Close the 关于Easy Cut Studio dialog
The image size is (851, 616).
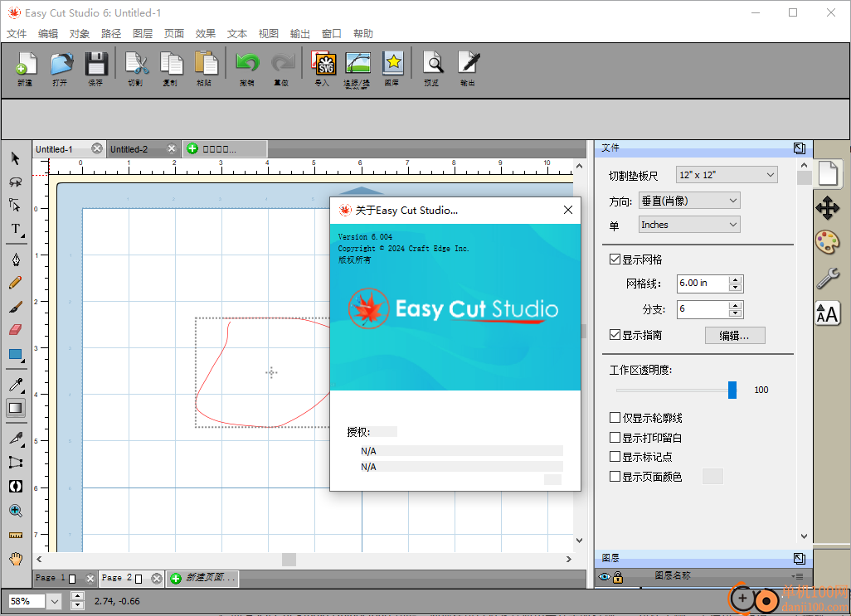click(x=567, y=210)
